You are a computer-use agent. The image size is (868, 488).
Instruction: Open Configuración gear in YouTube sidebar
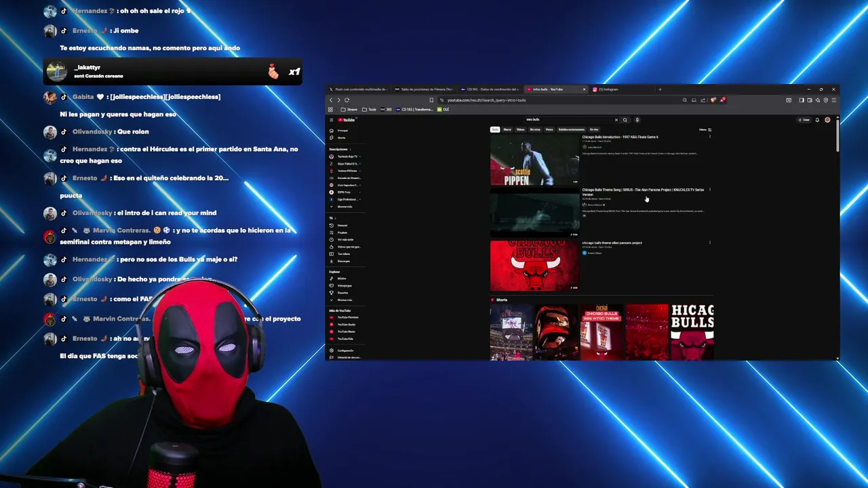(341, 350)
